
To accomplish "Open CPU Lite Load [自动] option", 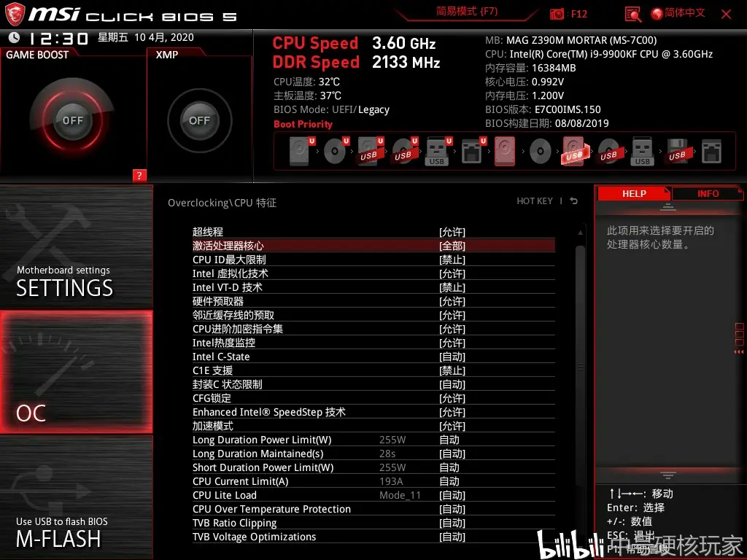I will click(x=452, y=495).
